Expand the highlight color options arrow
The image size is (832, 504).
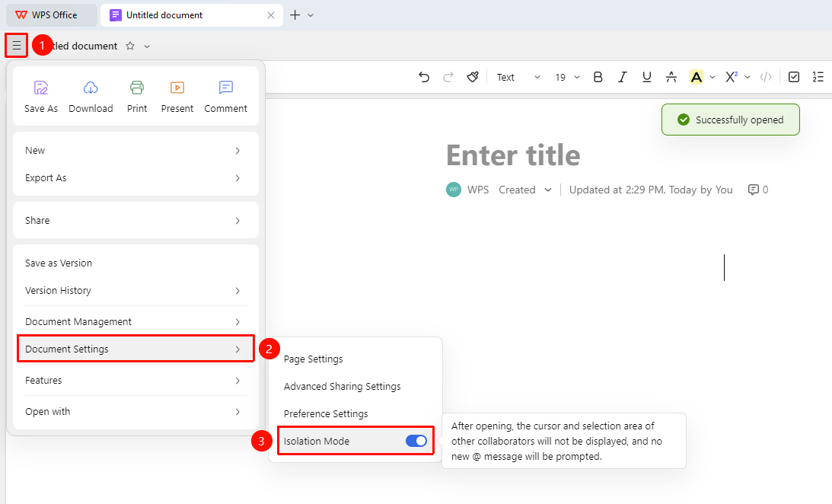(712, 78)
